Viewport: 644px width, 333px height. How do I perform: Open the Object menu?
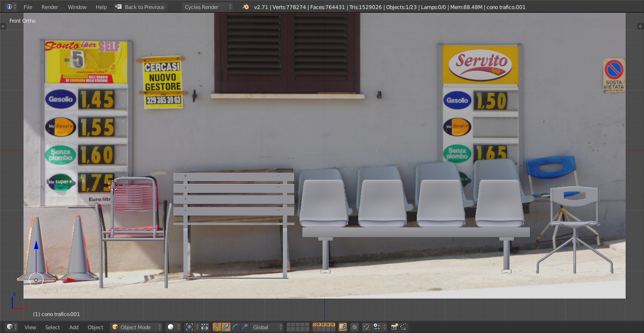pos(95,327)
